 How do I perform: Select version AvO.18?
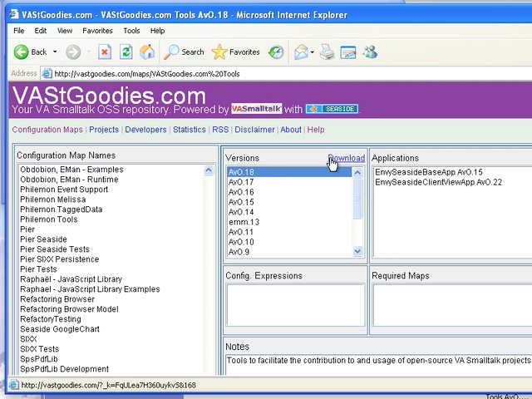coord(289,172)
